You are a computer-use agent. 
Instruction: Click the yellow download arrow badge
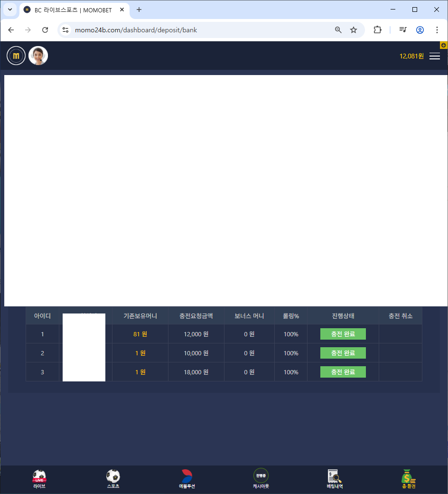point(444,45)
